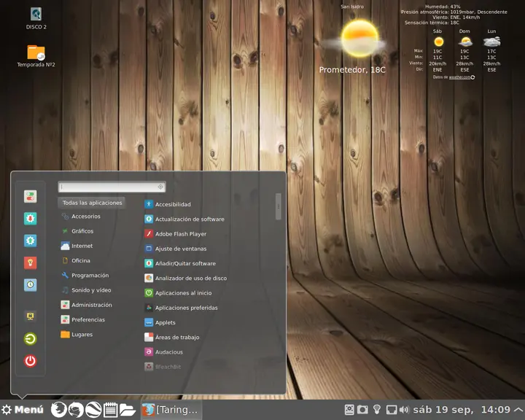Click the applications list scrollbar handle
The width and height of the screenshot is (525, 420).
pos(279,206)
